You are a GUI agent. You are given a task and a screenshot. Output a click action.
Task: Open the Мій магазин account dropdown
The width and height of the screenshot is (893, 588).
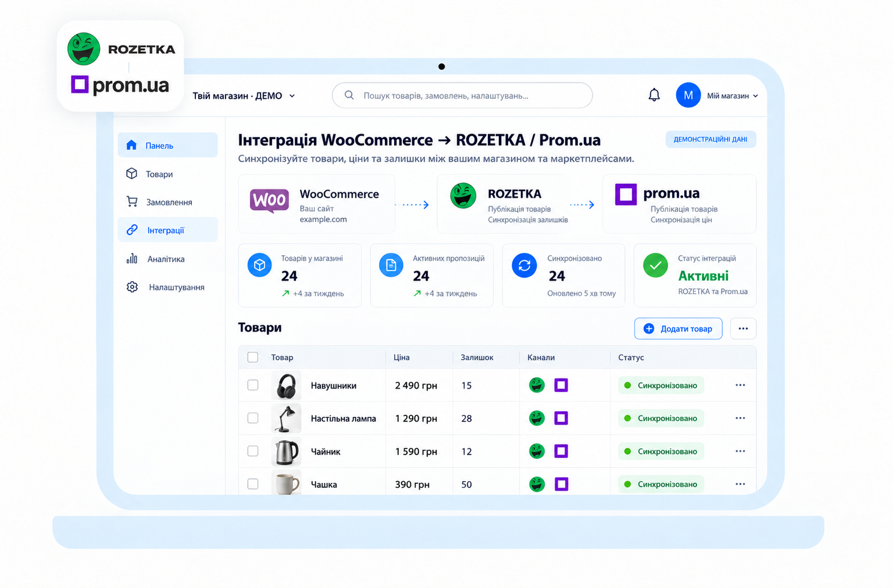(x=732, y=96)
